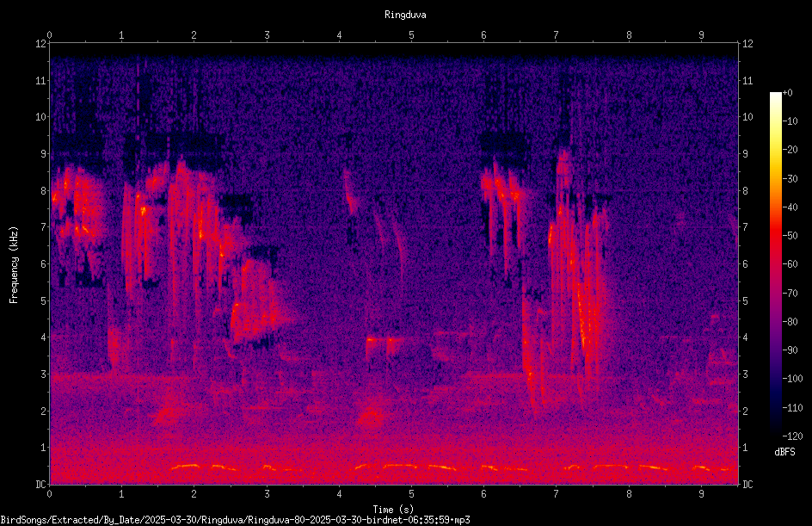
Task: Select the "-40" dBFS scale label
Action: click(x=790, y=207)
